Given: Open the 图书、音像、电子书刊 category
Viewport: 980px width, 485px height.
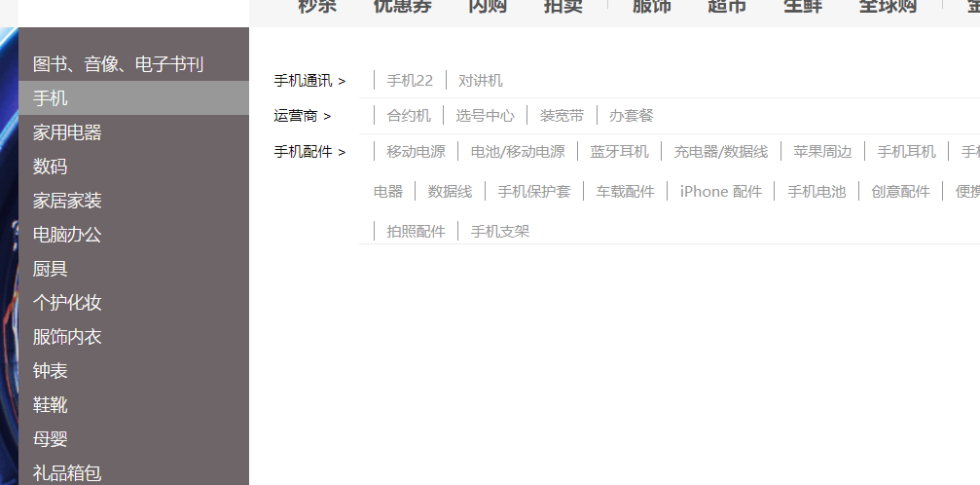Looking at the screenshot, I should point(118,64).
